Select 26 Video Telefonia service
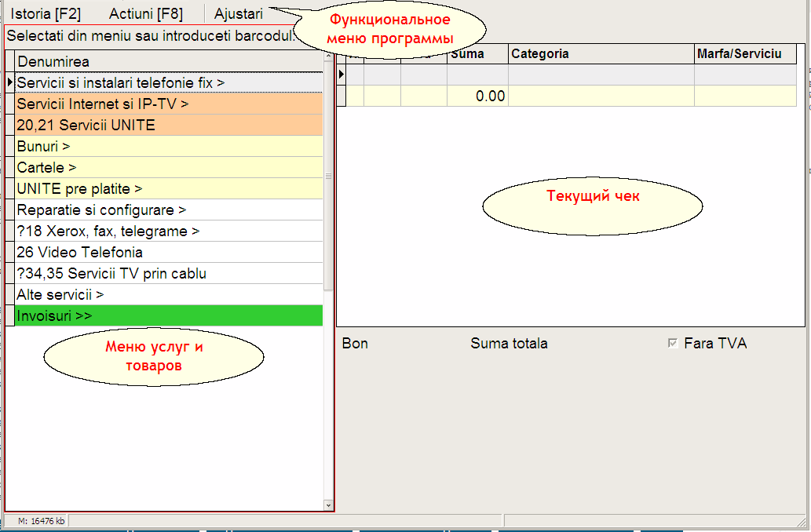Screen dimensions: 811x532 pyautogui.click(x=169, y=253)
